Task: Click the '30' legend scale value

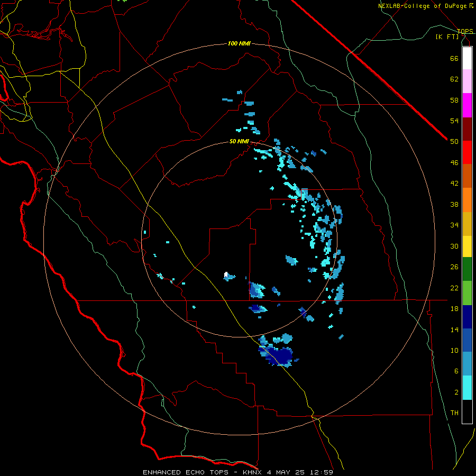Action: [x=454, y=246]
